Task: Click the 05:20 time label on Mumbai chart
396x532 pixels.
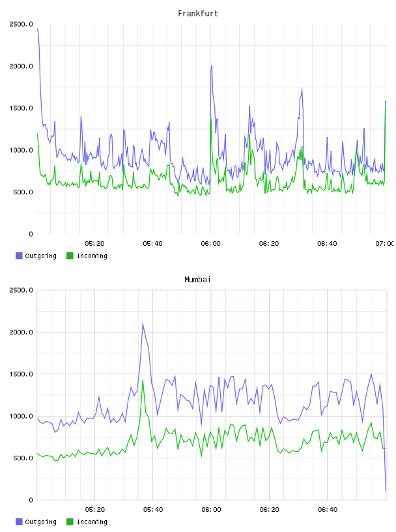Action: pos(95,510)
